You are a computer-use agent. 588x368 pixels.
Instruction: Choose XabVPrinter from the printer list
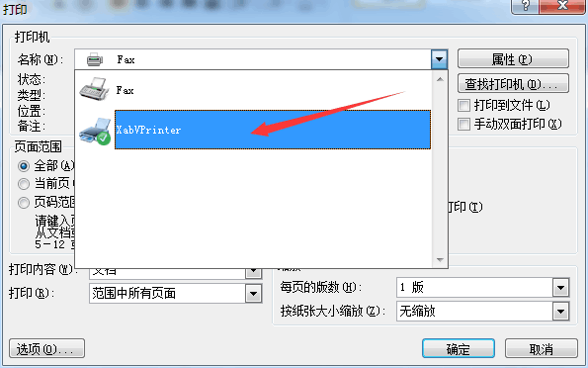273,130
